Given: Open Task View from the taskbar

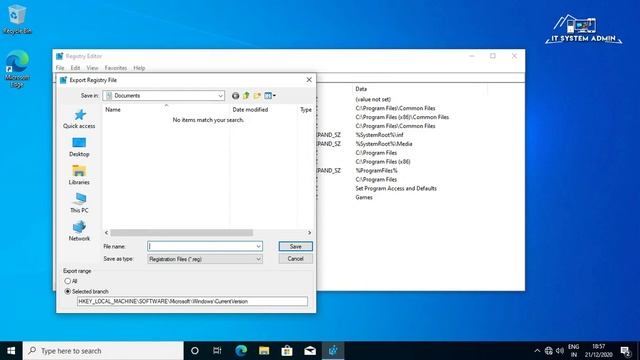Looking at the screenshot, I should (217, 351).
